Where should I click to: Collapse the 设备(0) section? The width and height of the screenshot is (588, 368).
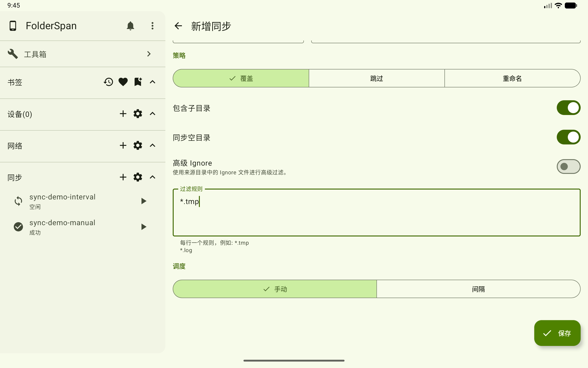coord(152,114)
